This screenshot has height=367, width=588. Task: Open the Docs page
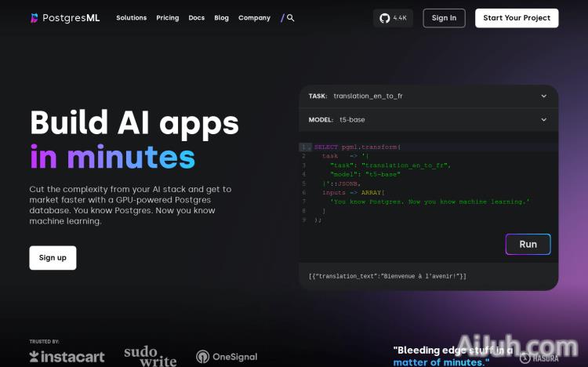[196, 18]
